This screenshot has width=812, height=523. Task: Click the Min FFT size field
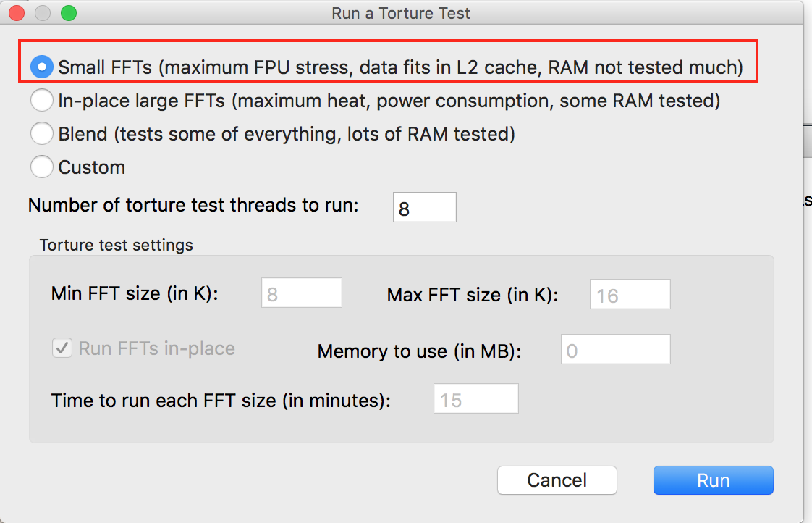301,293
